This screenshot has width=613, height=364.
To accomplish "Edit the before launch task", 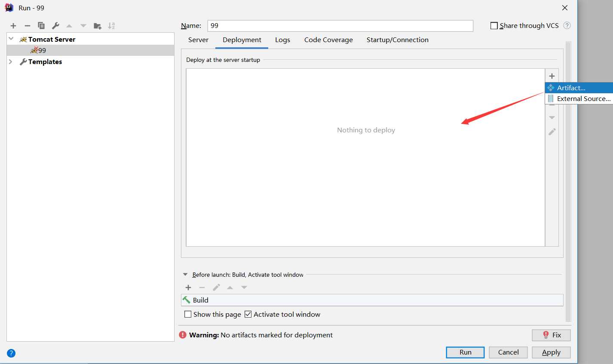I will pos(216,288).
